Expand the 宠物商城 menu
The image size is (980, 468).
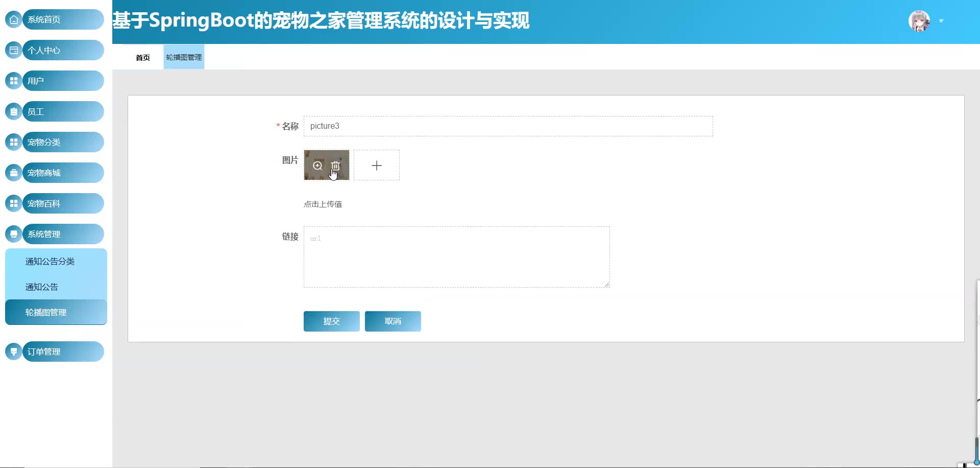(63, 173)
